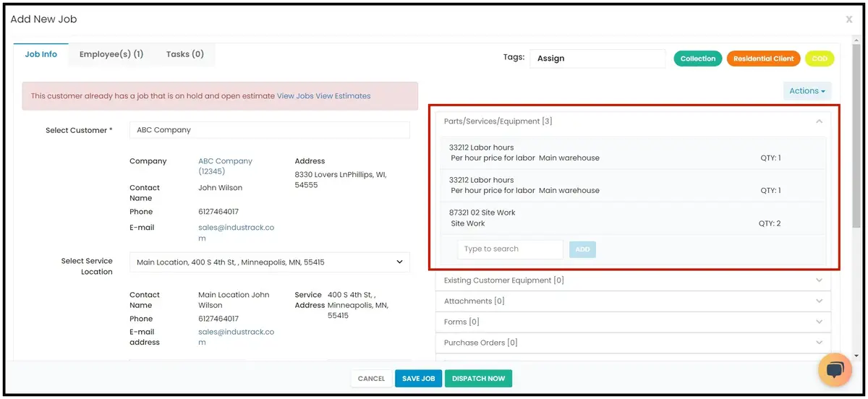Click the customer sales@industrack.com email link
The image size is (868, 399).
tap(236, 233)
